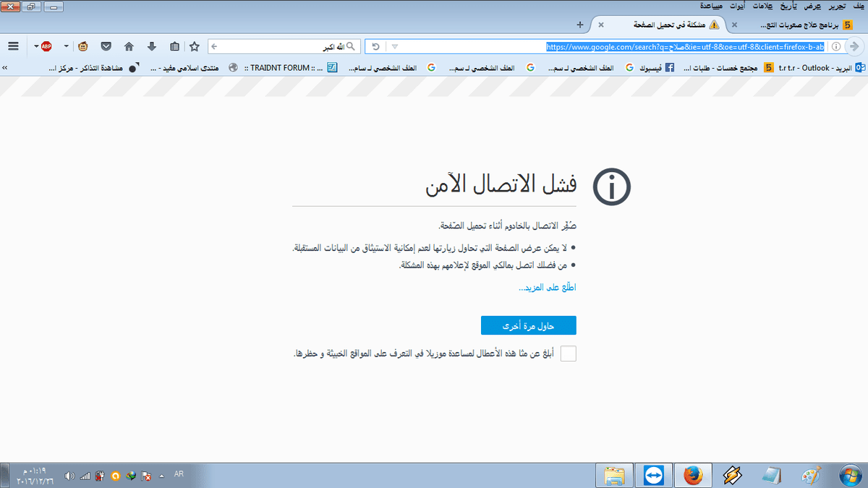This screenshot has width=868, height=488.
Task: Open bookmark البريد - Outlook
Action: [x=822, y=68]
